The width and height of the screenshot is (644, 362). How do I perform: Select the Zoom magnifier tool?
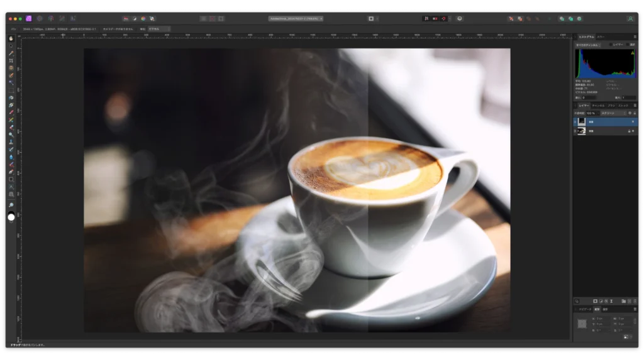pos(11,205)
